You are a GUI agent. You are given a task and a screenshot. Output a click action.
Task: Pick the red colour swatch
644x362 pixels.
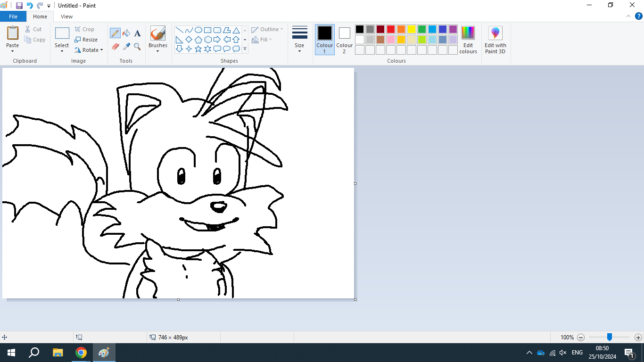(x=391, y=29)
